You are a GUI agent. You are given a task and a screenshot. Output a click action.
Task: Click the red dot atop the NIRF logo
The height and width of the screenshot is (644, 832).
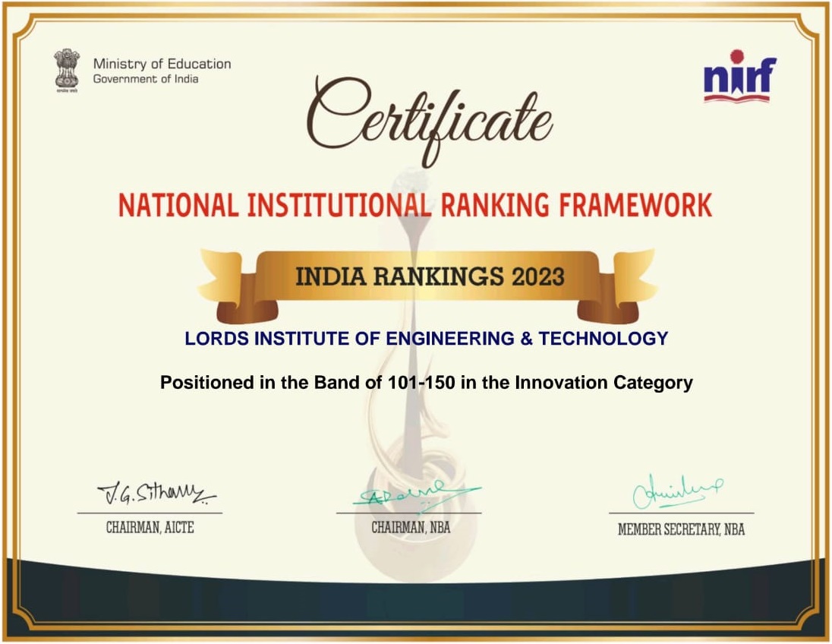pyautogui.click(x=736, y=56)
